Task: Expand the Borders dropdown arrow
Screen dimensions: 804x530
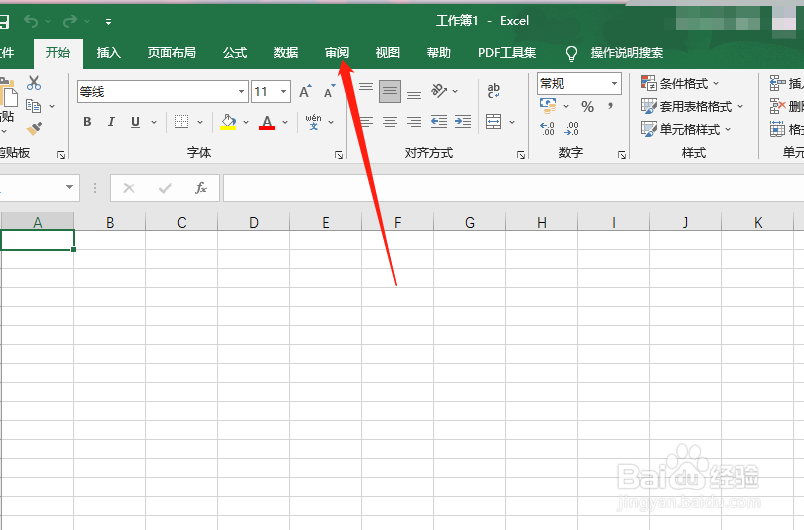Action: [200, 122]
